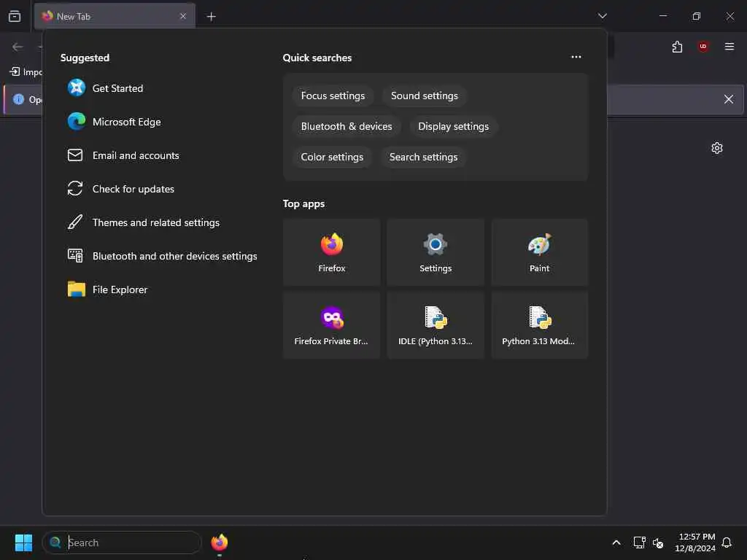Open notifications bell icon

click(x=727, y=542)
